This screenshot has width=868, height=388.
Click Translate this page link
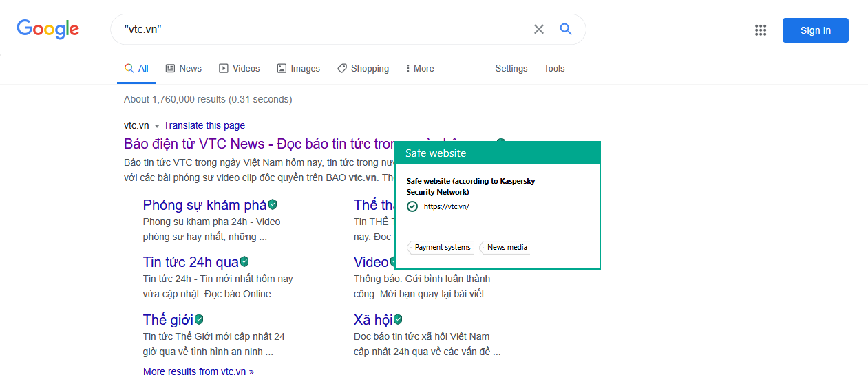tap(204, 125)
